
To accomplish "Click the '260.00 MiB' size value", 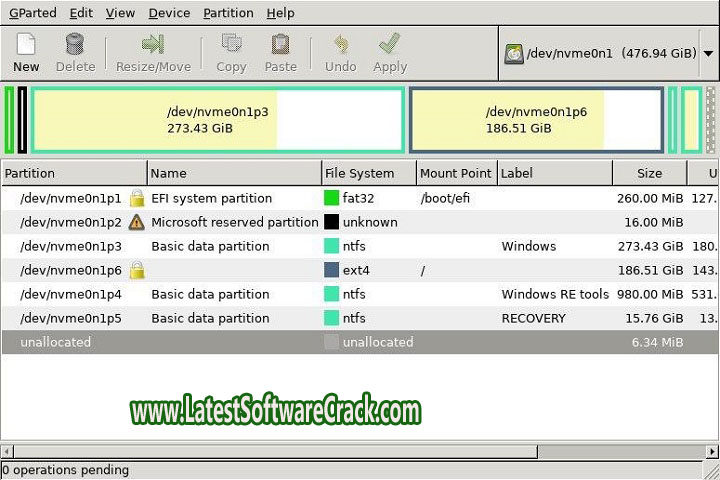I will point(650,198).
